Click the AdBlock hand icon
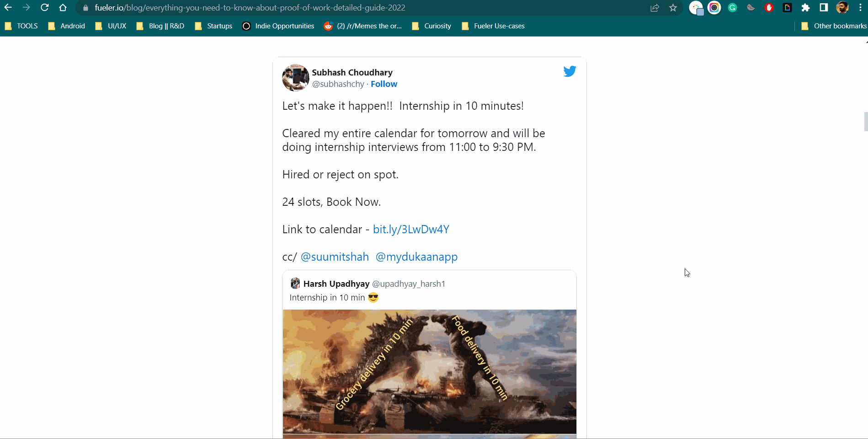868x439 pixels. (769, 8)
